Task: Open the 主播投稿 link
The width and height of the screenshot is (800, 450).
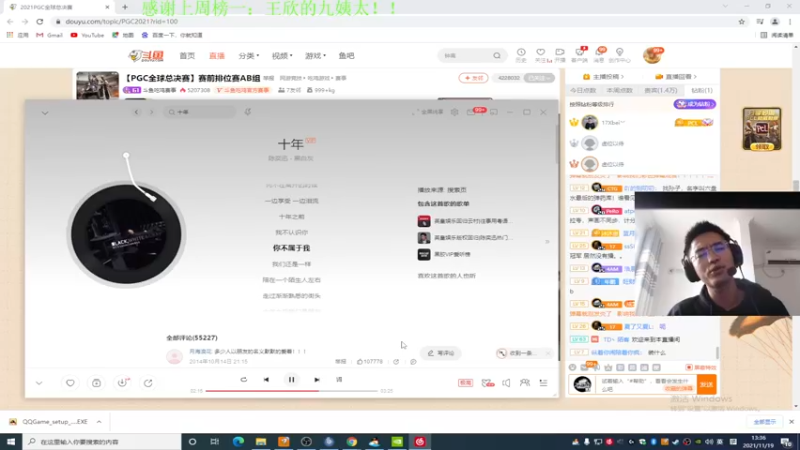Action: (x=603, y=77)
